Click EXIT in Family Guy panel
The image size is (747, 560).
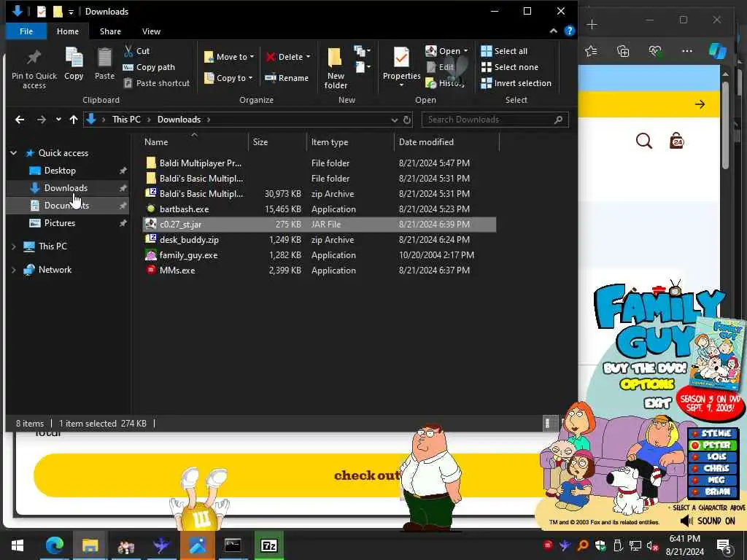pos(657,404)
